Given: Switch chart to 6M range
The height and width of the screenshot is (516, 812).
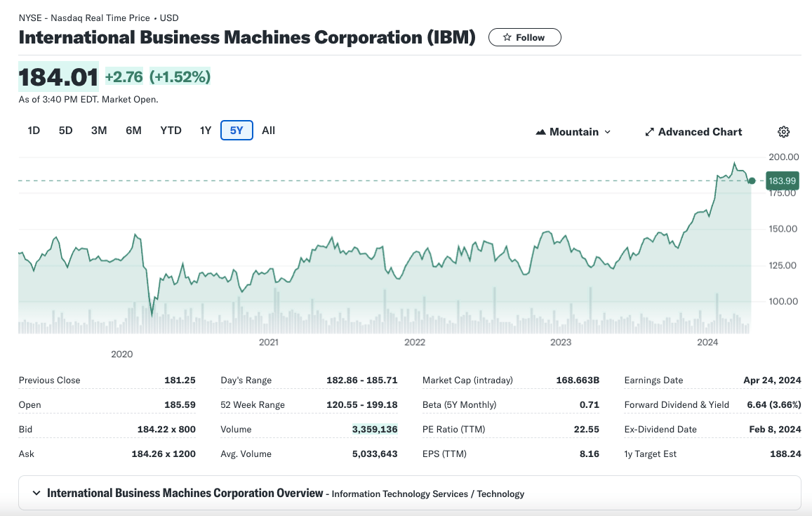Looking at the screenshot, I should (133, 131).
